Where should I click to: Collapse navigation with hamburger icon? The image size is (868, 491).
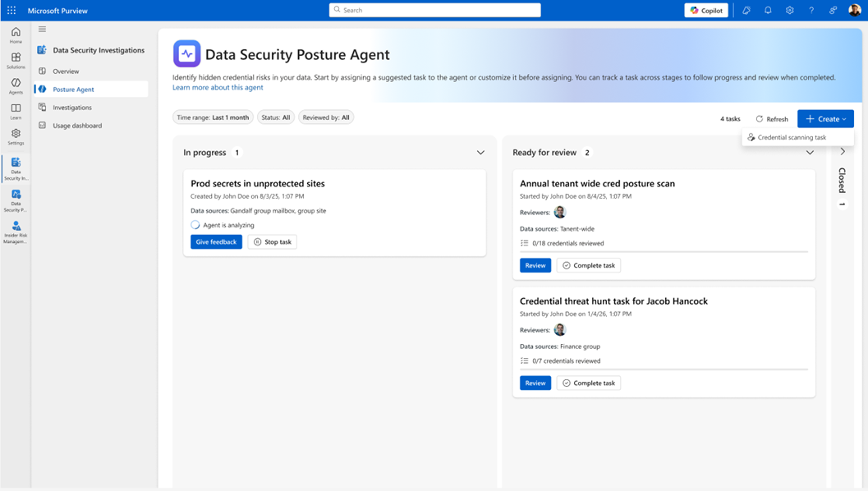(x=42, y=30)
